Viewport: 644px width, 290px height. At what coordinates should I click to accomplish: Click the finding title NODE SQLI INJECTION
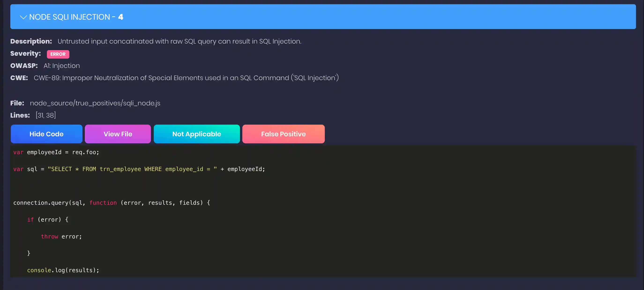pyautogui.click(x=71, y=17)
